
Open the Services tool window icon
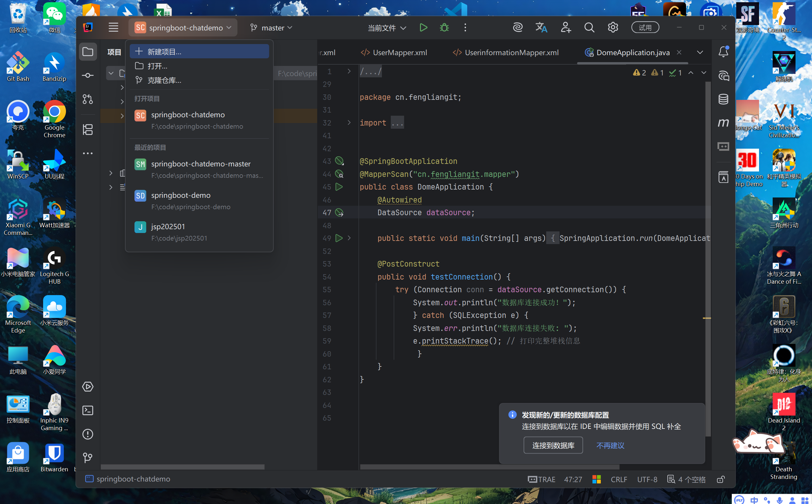[88, 387]
